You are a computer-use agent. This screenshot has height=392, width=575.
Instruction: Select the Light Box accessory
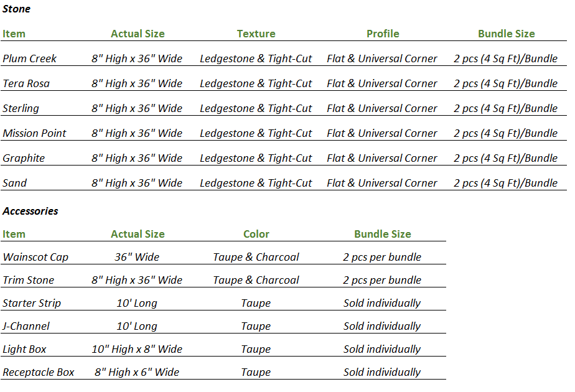click(24, 349)
